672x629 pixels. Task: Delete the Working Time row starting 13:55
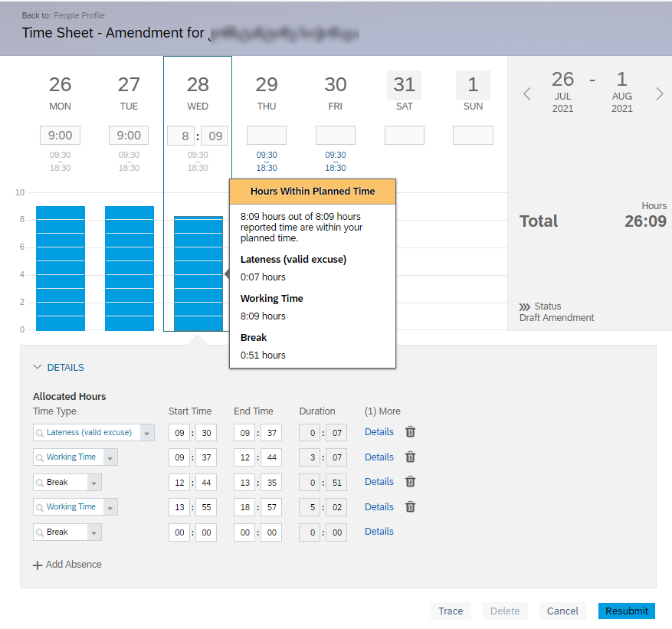(x=410, y=507)
